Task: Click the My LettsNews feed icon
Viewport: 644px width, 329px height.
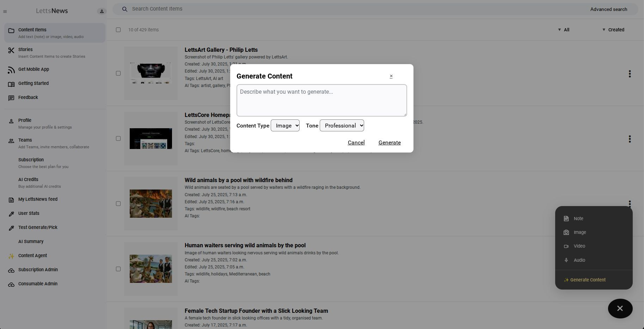Action: [11, 200]
